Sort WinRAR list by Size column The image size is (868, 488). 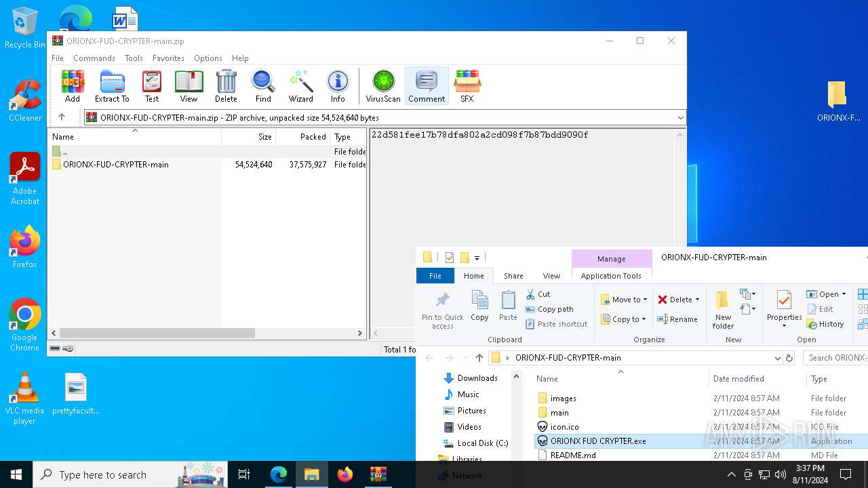coord(248,136)
